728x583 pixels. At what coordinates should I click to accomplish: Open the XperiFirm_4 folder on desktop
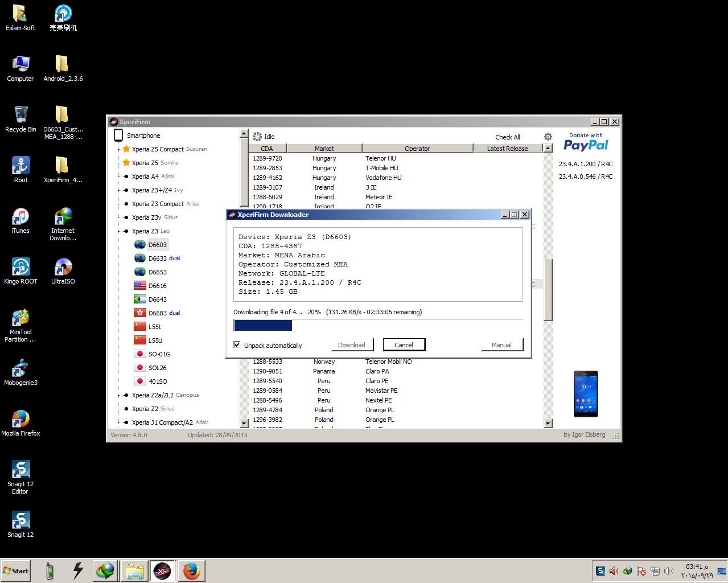63,170
